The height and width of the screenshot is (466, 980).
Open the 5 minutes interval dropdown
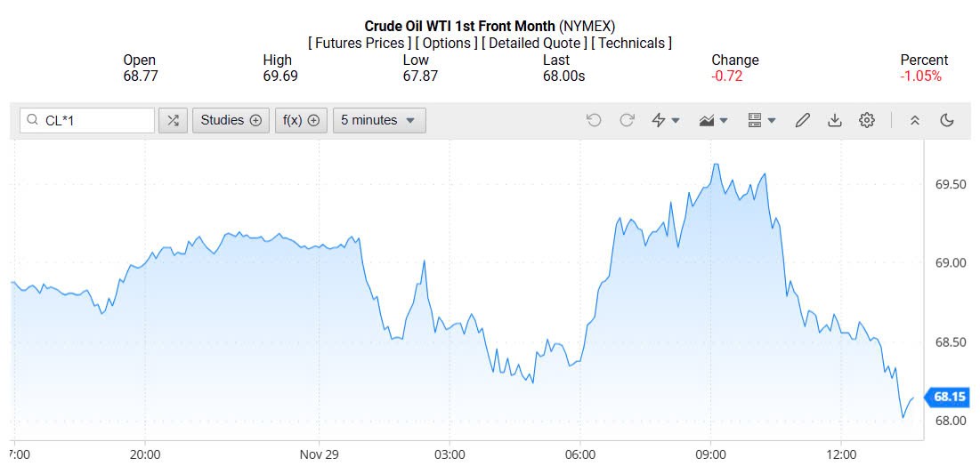coord(379,120)
